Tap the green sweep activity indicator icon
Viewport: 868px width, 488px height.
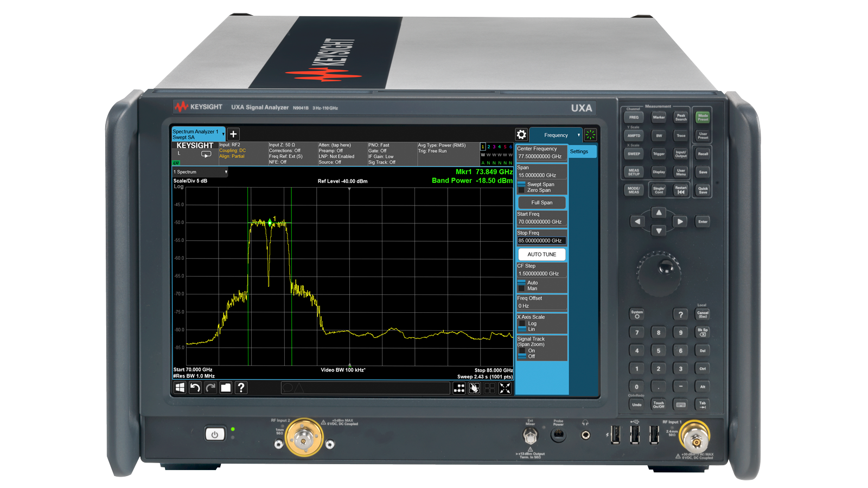(590, 134)
